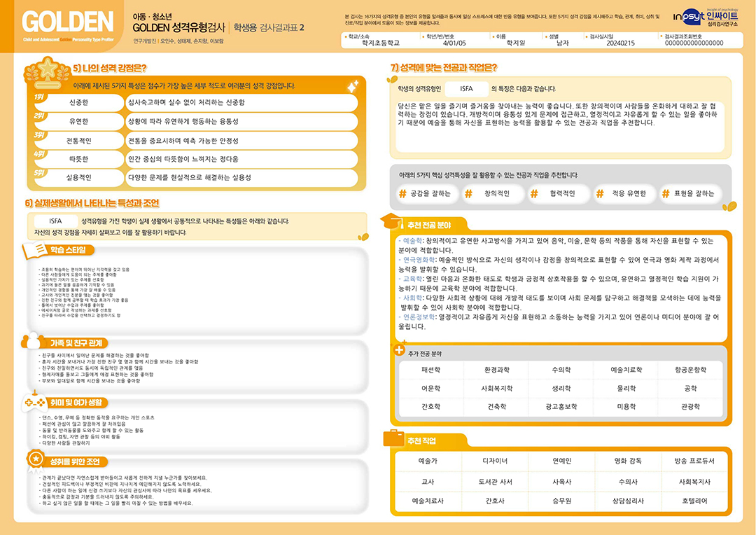Select the 공감을 잘하는 hashtag trait tag

[423, 193]
